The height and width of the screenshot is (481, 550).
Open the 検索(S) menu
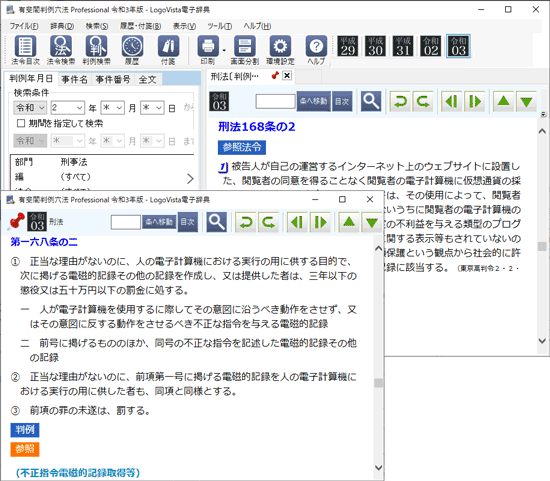[x=97, y=26]
